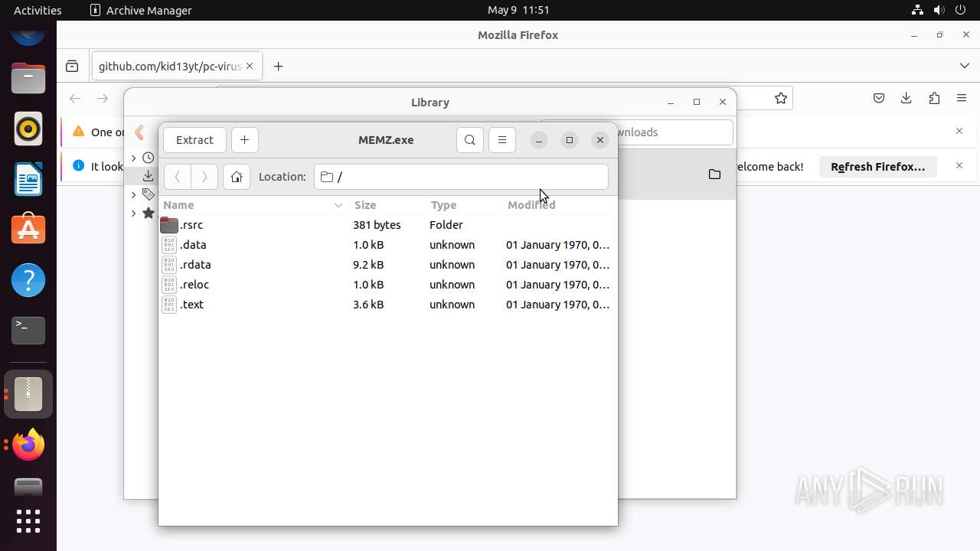The height and width of the screenshot is (551, 980).
Task: Expand the bookmarks star item in Library
Action: pyautogui.click(x=133, y=213)
